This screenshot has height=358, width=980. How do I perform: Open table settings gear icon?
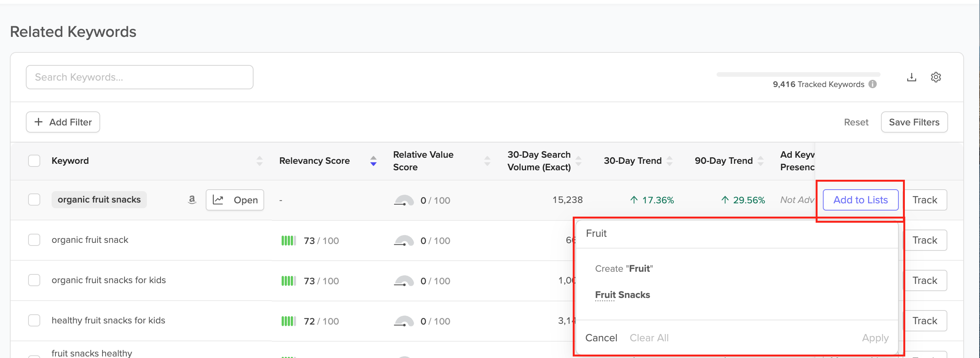coord(936,77)
